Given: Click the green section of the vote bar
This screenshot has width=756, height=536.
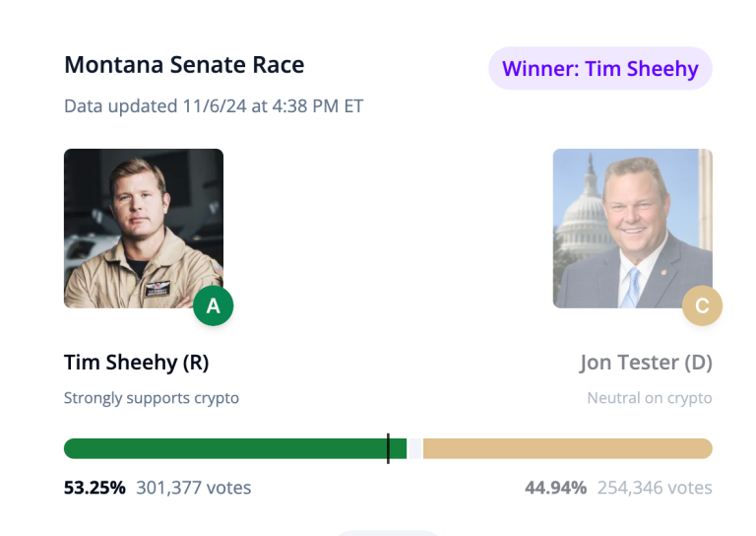Looking at the screenshot, I should click(x=224, y=448).
